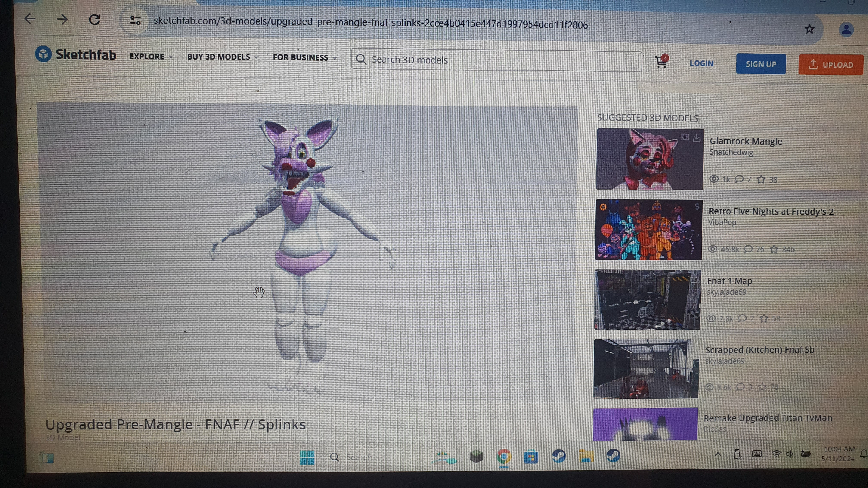Open the Glamrock Mangle title link
The image size is (868, 488).
click(x=746, y=141)
